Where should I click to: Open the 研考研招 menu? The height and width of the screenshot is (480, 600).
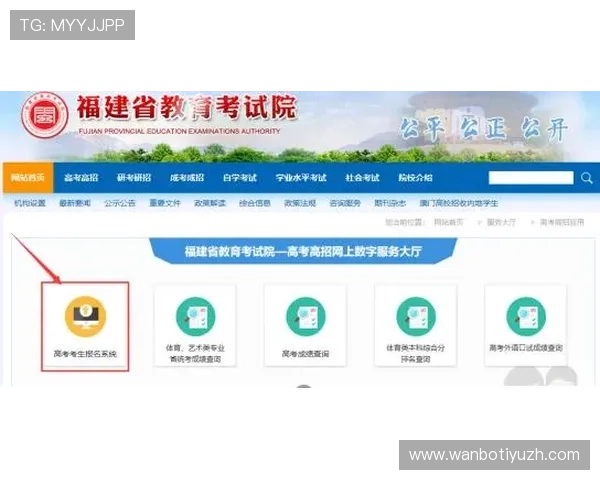(x=134, y=178)
